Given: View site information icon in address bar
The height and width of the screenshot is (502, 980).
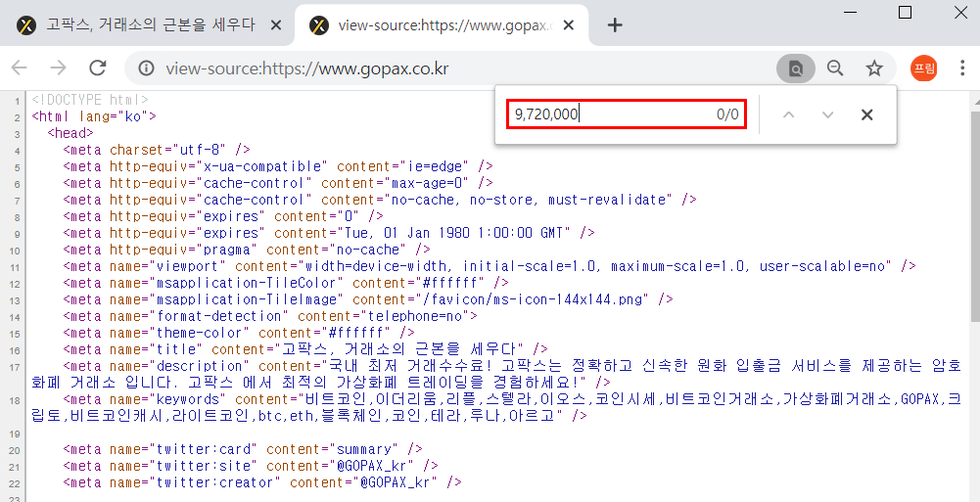Looking at the screenshot, I should point(146,68).
